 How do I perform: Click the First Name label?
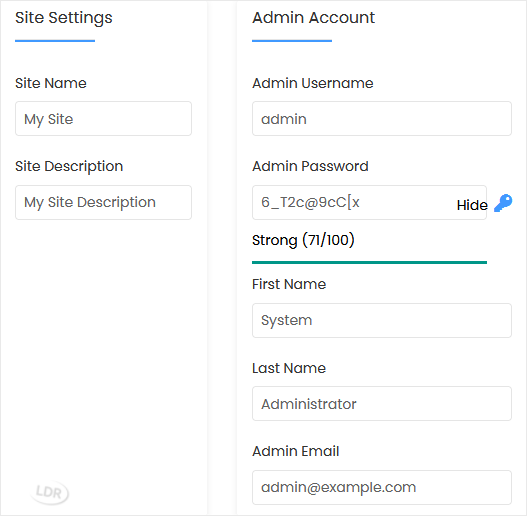point(289,284)
